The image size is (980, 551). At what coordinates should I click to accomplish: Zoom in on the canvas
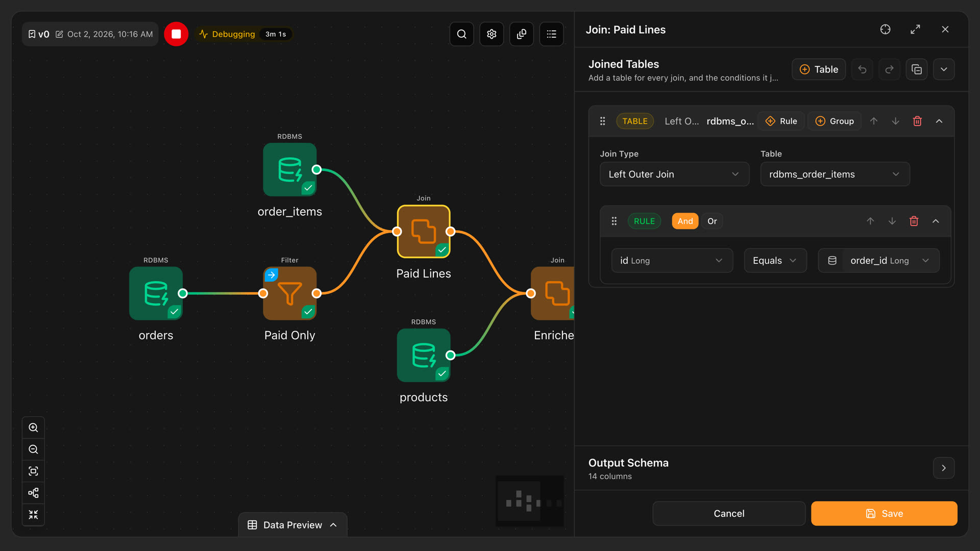(x=33, y=428)
